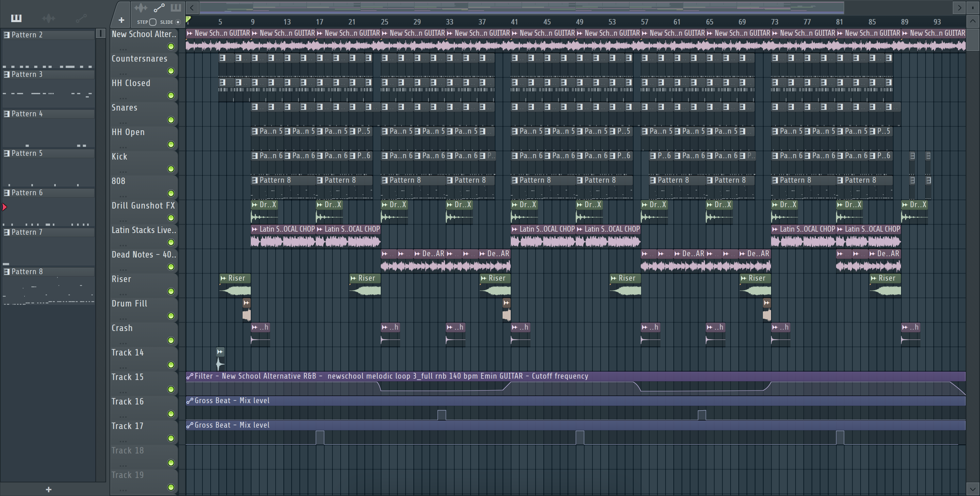
Task: Click the right arrow of the overview bar
Action: 959,7
